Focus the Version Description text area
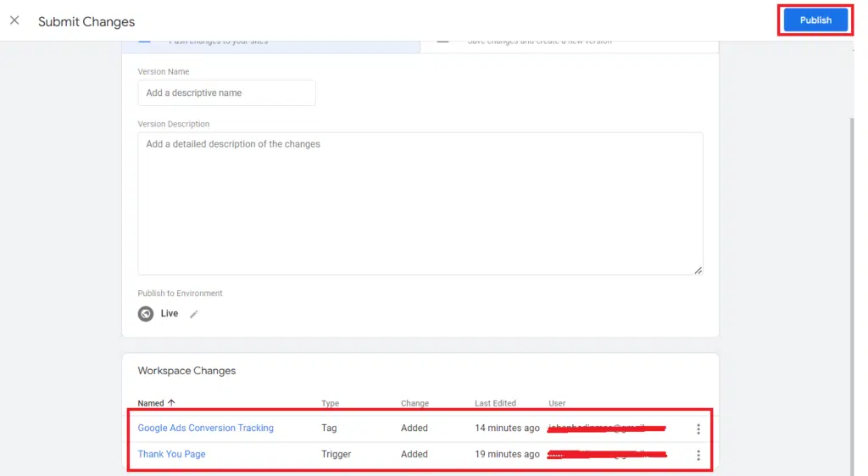 pos(420,203)
